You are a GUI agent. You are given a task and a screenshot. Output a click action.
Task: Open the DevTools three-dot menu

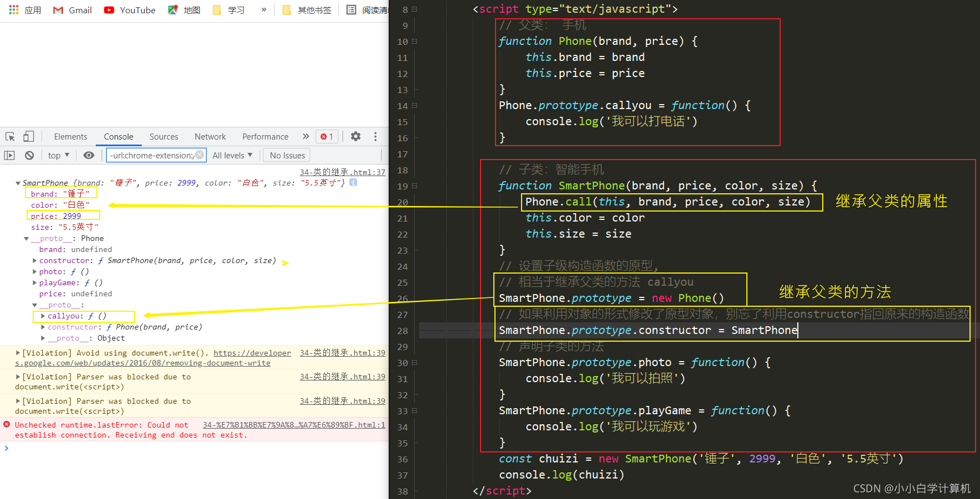pyautogui.click(x=375, y=136)
